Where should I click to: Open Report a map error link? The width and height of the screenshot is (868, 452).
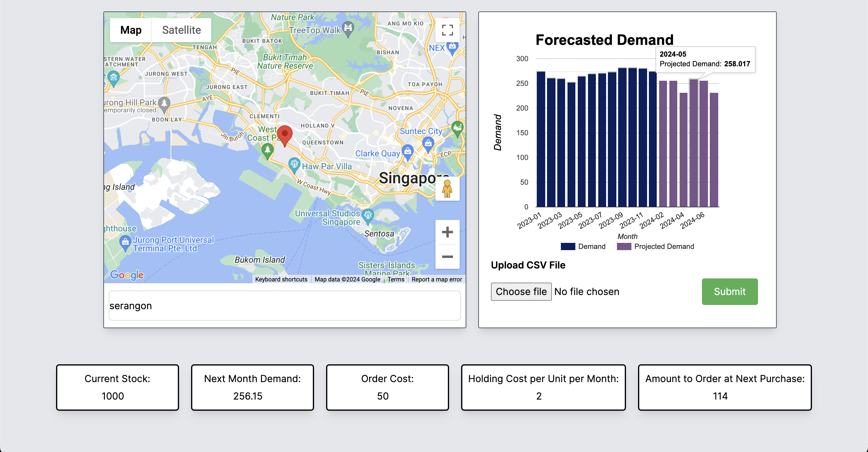437,279
